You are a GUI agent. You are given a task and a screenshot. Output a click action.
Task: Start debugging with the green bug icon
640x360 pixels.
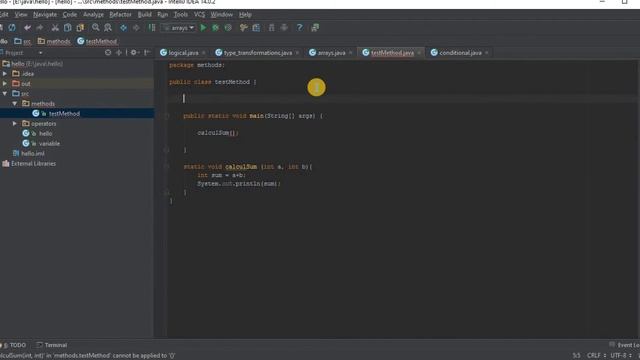216,28
